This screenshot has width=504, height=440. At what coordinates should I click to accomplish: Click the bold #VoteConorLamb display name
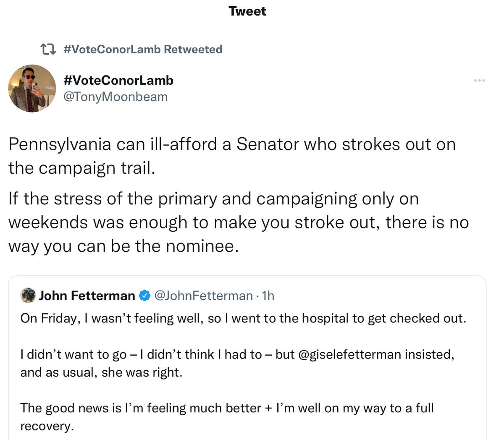point(118,80)
